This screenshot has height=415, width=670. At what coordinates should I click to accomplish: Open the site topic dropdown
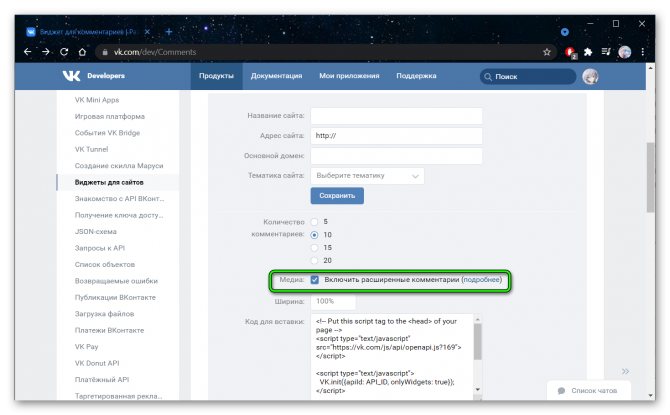[367, 176]
